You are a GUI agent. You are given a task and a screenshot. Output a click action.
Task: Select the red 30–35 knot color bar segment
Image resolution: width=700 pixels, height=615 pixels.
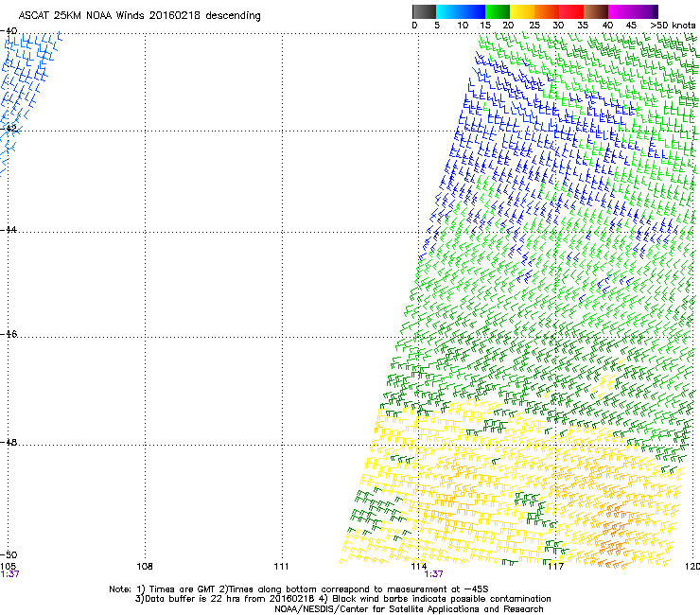[571, 11]
